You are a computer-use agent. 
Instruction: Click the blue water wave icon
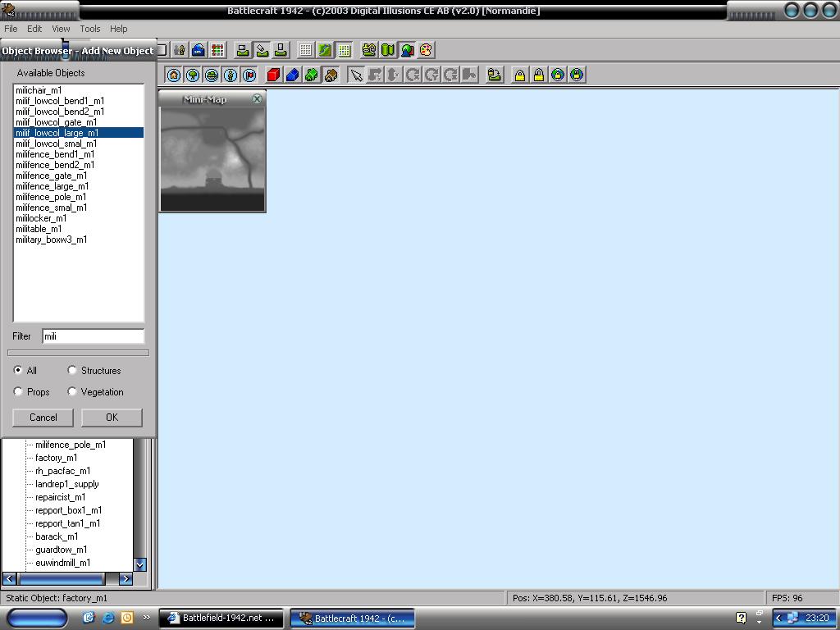[199, 50]
